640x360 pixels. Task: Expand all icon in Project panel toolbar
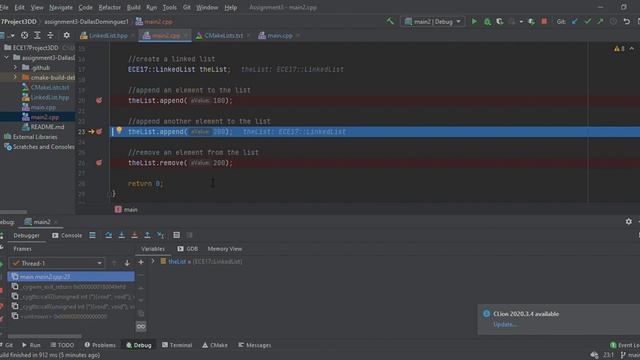click(x=37, y=36)
